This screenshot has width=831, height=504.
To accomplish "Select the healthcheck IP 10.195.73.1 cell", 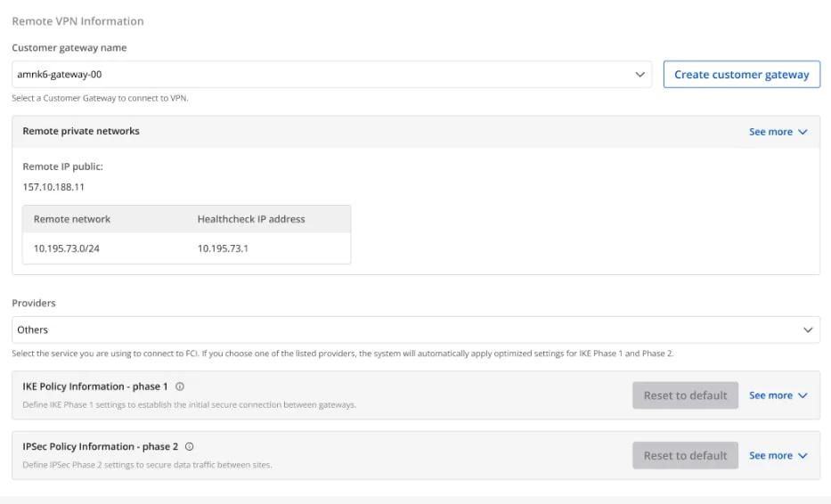I will 223,248.
